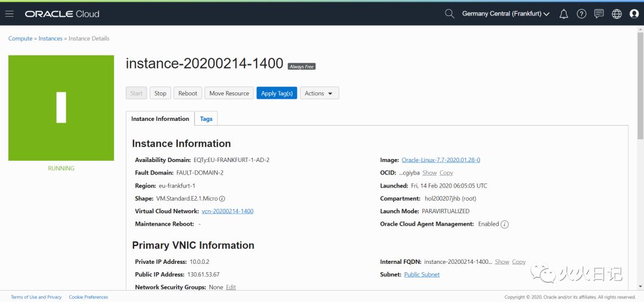Screen dimensions: 644x302
Task: Show the full OCID
Action: (x=429, y=173)
